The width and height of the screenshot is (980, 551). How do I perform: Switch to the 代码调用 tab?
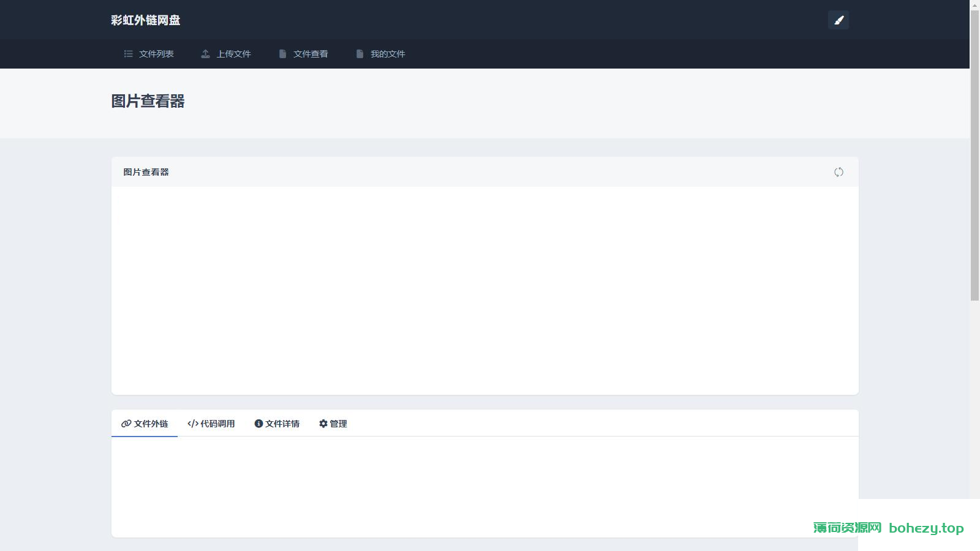(211, 424)
